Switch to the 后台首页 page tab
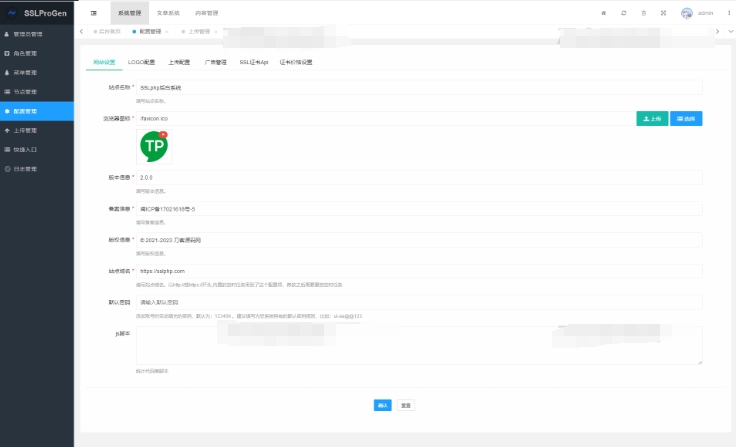736x447 pixels. [107, 31]
